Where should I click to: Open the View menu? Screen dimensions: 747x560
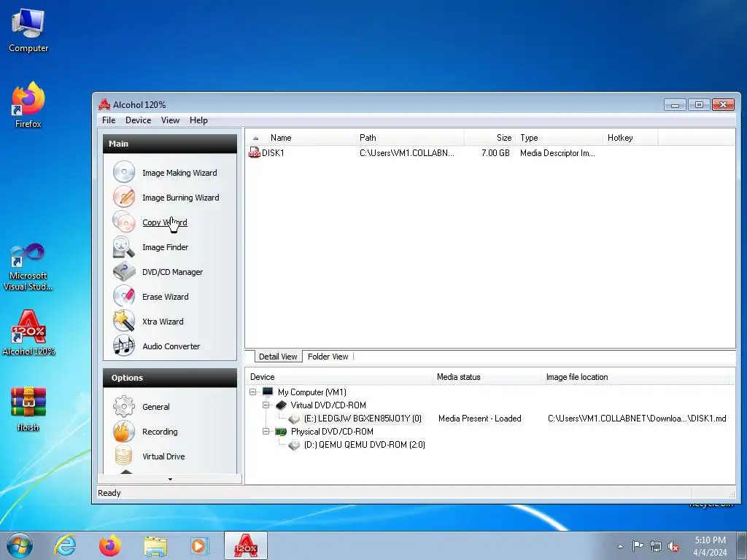pyautogui.click(x=170, y=120)
